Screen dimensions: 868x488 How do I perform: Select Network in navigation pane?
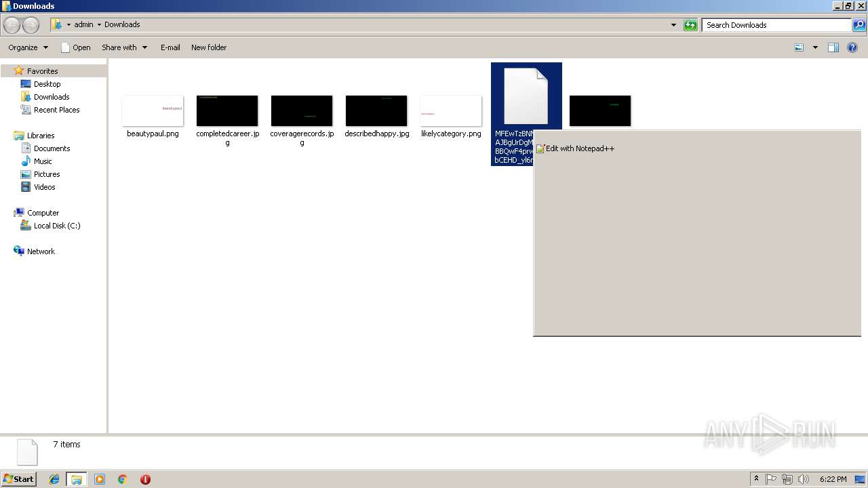pyautogui.click(x=41, y=251)
